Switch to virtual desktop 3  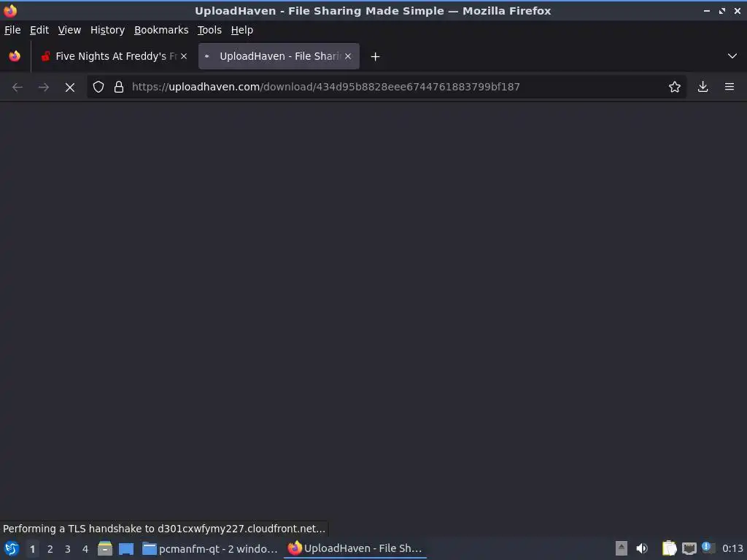click(x=68, y=549)
